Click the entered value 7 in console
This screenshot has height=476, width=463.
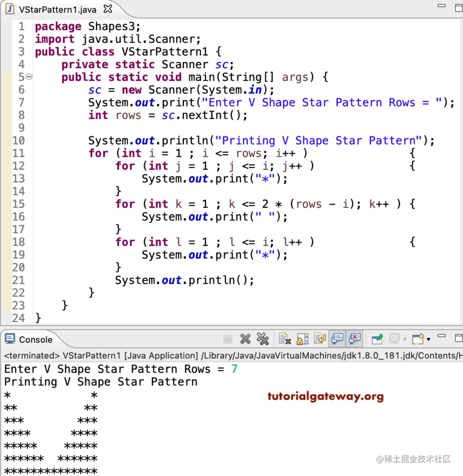(x=234, y=369)
